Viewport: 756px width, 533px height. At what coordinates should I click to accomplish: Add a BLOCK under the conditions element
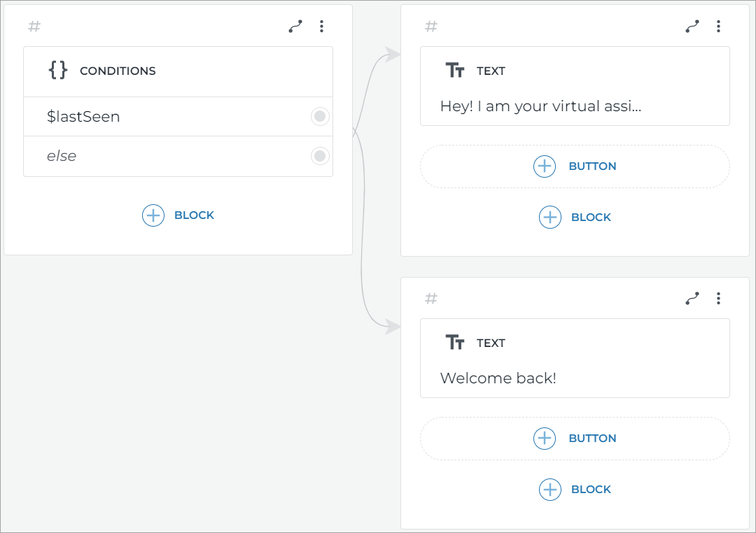[178, 215]
